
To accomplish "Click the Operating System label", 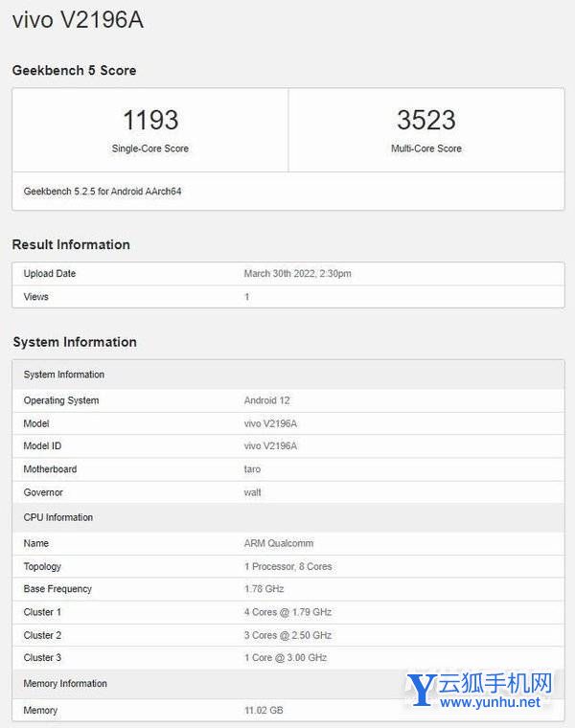I will click(x=61, y=400).
